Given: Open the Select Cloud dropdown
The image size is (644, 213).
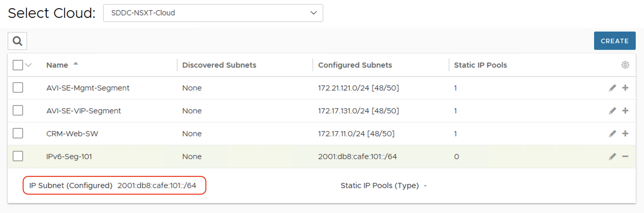Looking at the screenshot, I should coord(213,13).
